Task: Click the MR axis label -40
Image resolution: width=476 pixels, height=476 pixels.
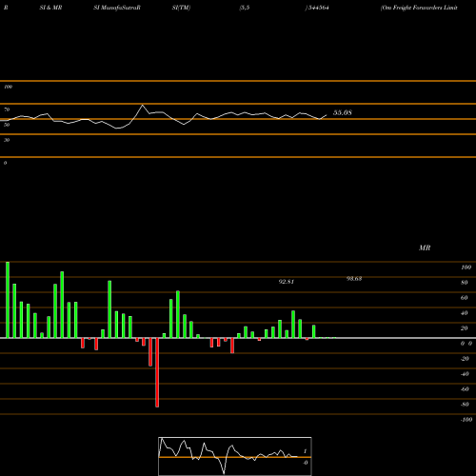Action: pyautogui.click(x=465, y=374)
